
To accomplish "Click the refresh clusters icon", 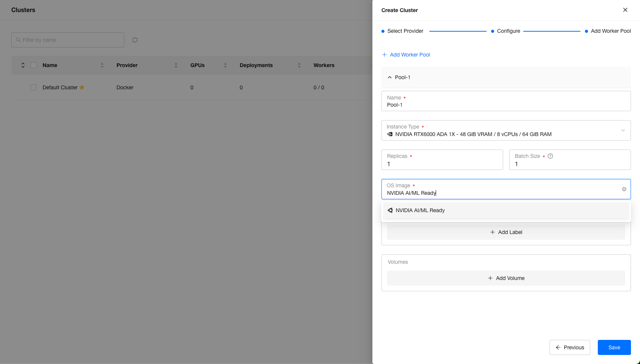I will point(135,40).
